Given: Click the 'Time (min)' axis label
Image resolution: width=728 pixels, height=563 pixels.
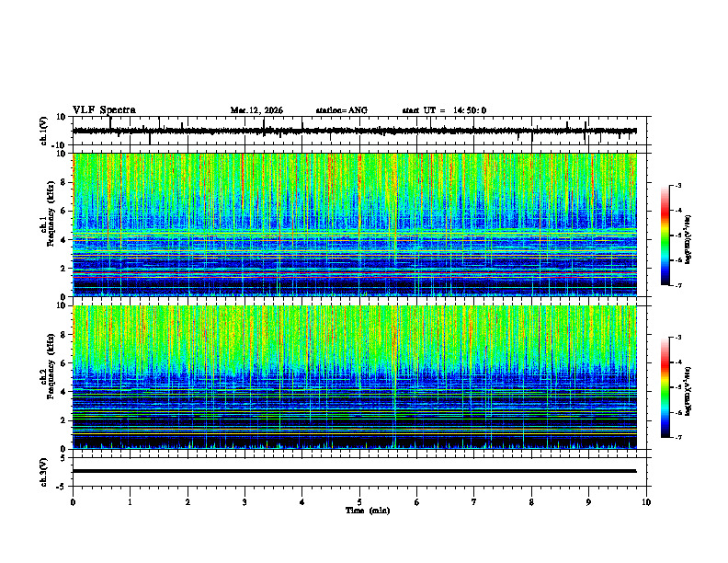Looking at the screenshot, I should tap(368, 511).
